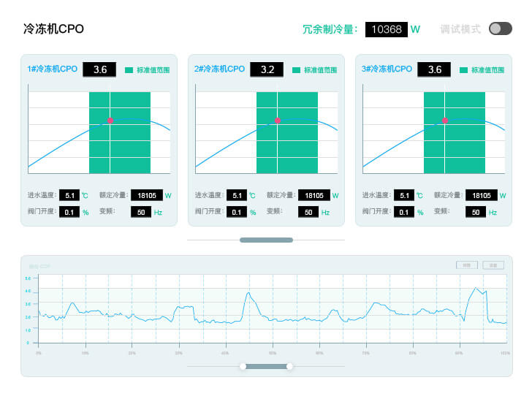The width and height of the screenshot is (532, 399).
Task: Select the red operating point on 2#冷冻机 chart
Action: pyautogui.click(x=278, y=121)
